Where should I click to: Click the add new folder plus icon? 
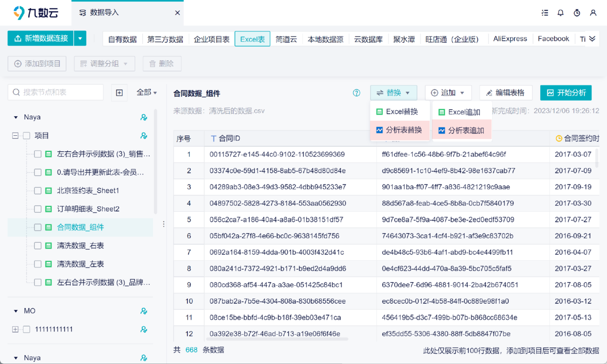(119, 93)
